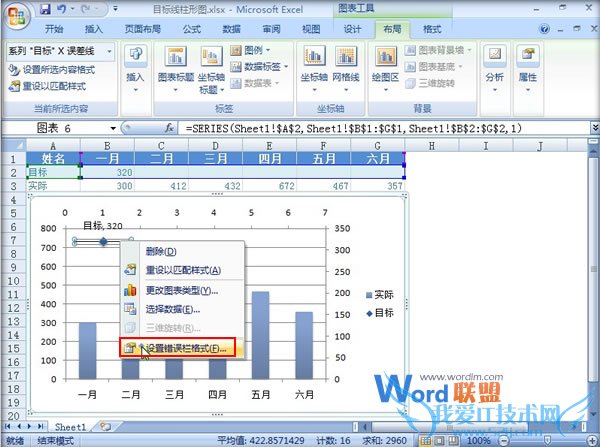Open the 公式 Formulas tab
Image resolution: width=600 pixels, height=447 pixels.
coord(192,29)
